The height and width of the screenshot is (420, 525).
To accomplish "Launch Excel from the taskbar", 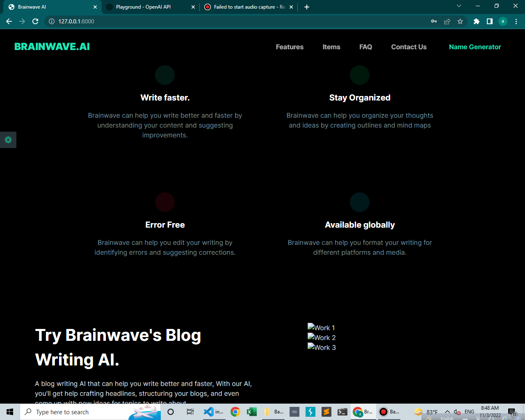I will coord(251,412).
